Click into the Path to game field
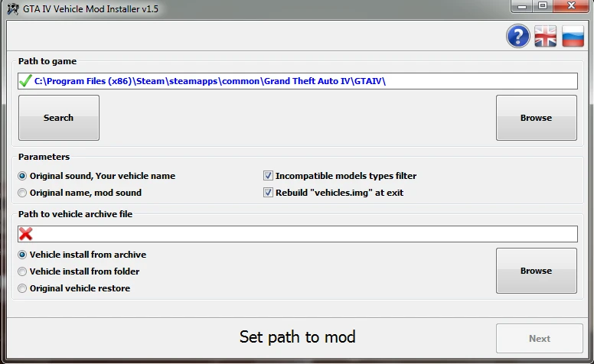 pos(297,81)
